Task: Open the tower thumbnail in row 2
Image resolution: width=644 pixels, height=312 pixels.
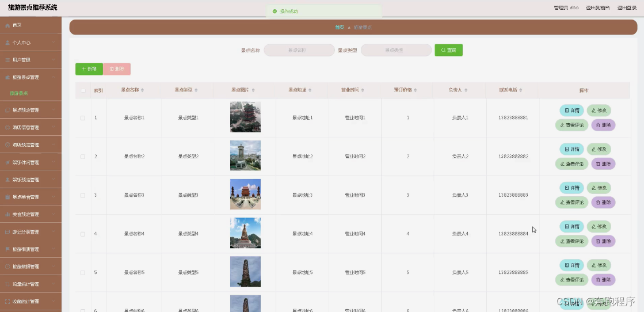Action: [x=245, y=156]
